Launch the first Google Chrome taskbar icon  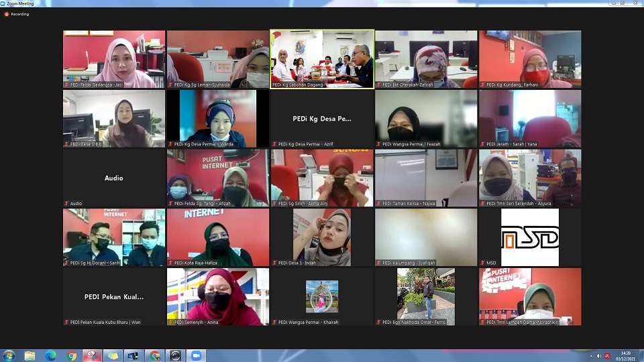(72, 355)
